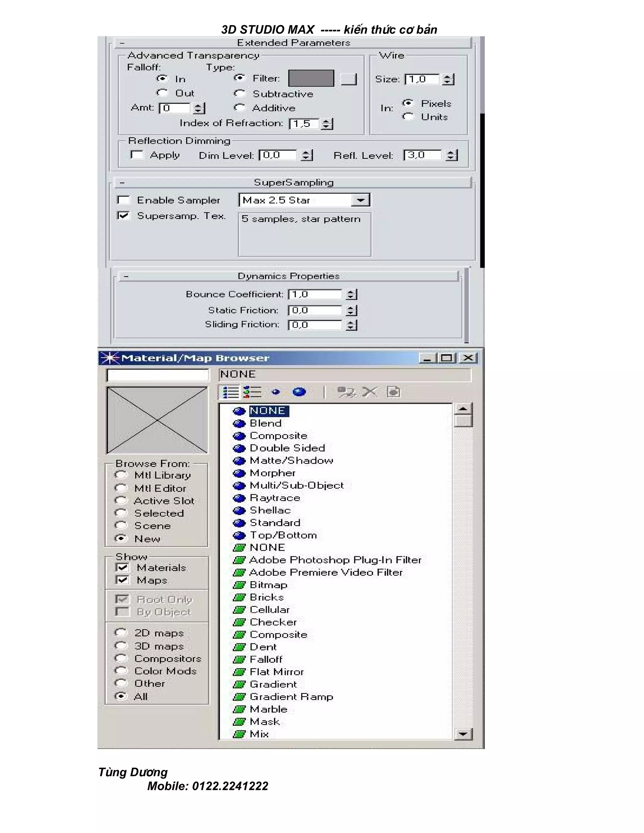
Task: Toggle Reflection Dimming Apply checkbox
Action: [x=136, y=155]
